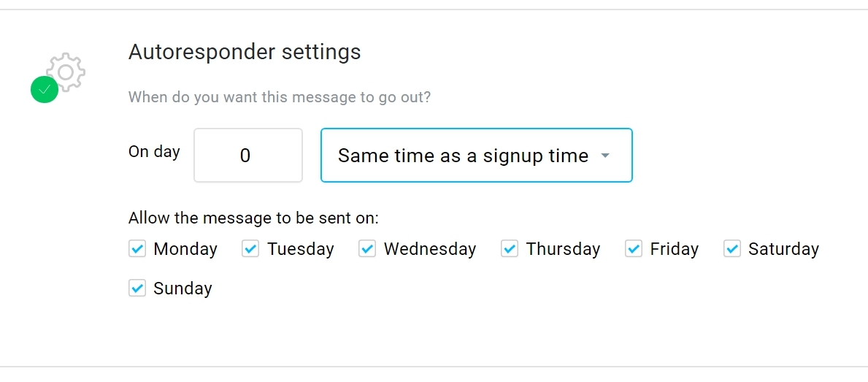Disable sending on Friday via its checkbox

tap(633, 248)
